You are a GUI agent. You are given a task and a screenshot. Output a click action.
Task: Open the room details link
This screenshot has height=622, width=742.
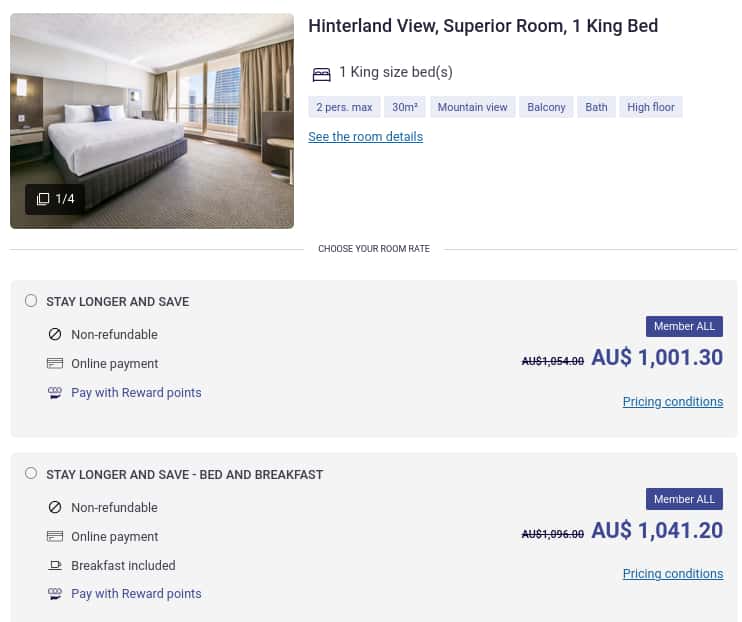click(365, 137)
